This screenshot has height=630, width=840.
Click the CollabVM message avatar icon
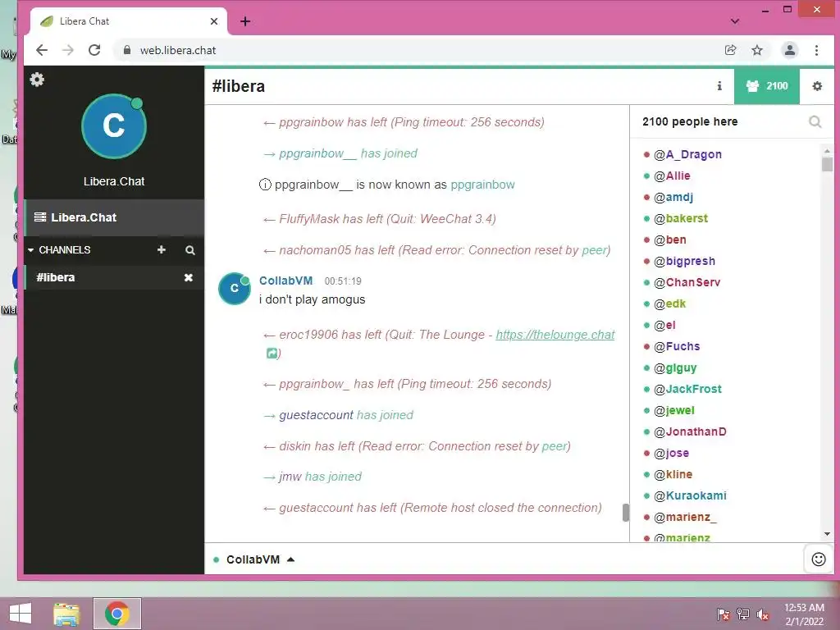pyautogui.click(x=234, y=289)
